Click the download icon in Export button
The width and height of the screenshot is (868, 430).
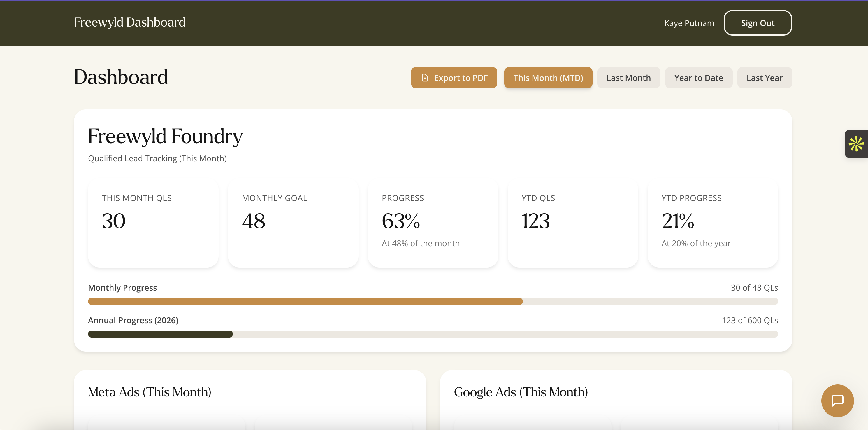tap(425, 78)
